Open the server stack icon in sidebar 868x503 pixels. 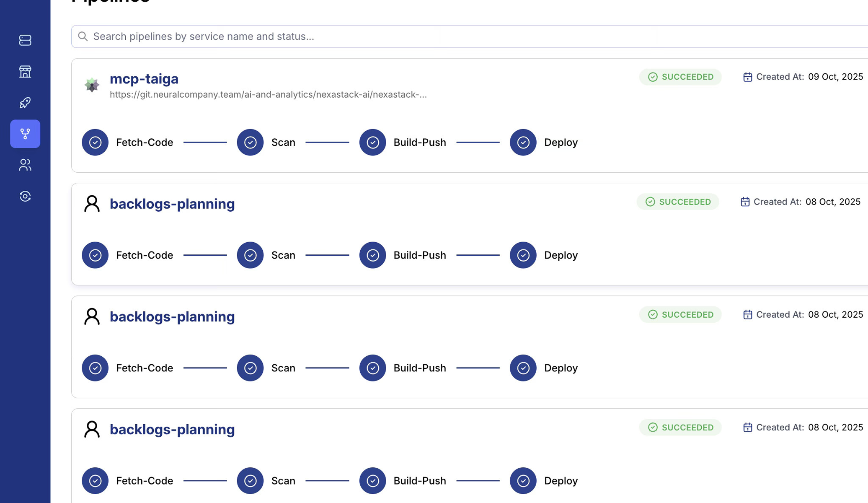click(x=25, y=40)
